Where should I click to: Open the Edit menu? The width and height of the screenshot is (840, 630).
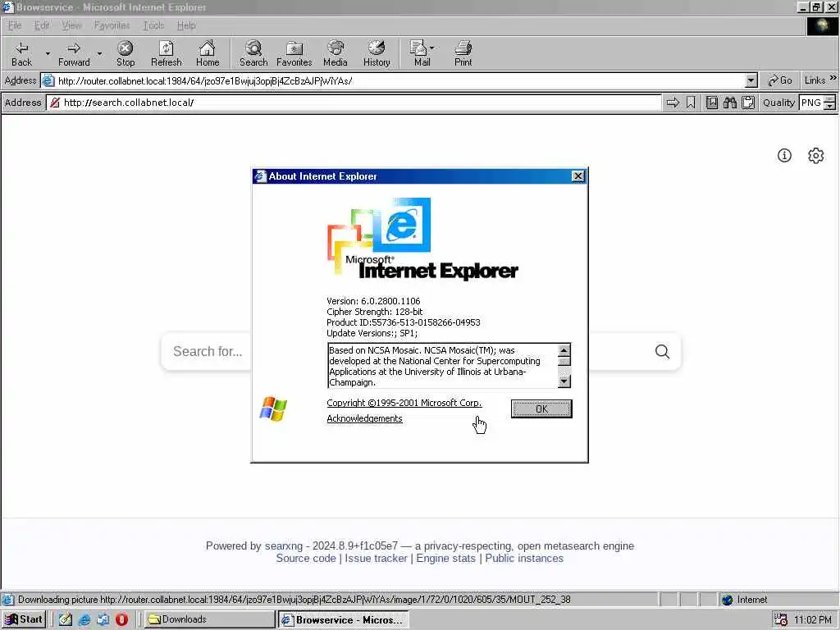(41, 25)
